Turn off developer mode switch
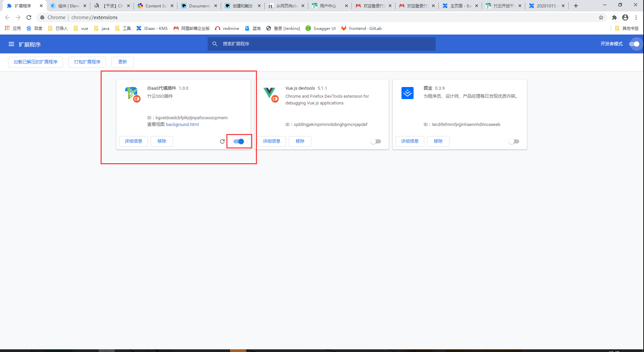Screen dimensions: 644x352 point(634,44)
